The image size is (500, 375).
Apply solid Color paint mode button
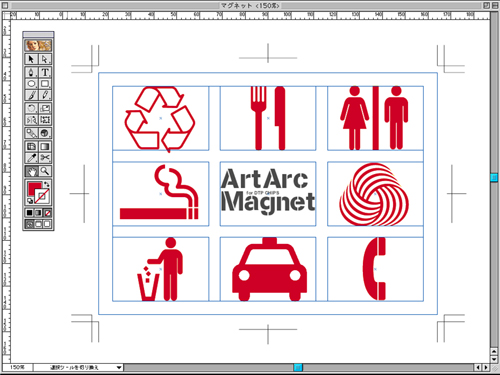[29, 213]
